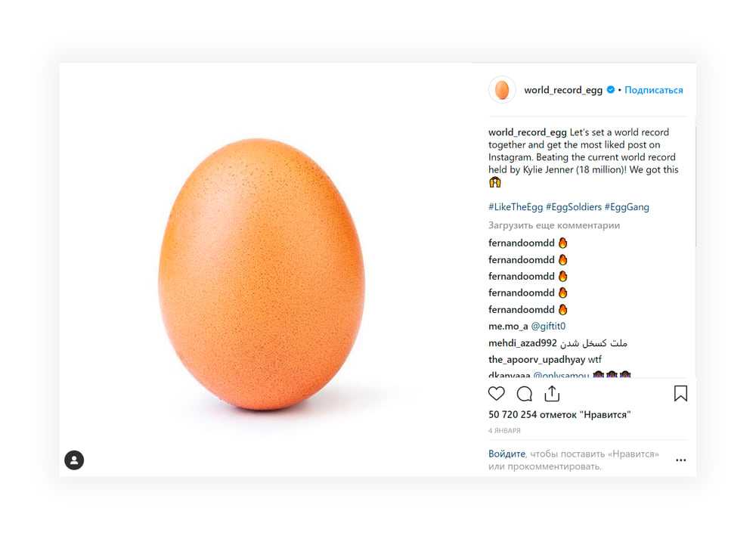This screenshot has height=539, width=756.
Task: Click the blue verified badge
Action: coord(611,90)
